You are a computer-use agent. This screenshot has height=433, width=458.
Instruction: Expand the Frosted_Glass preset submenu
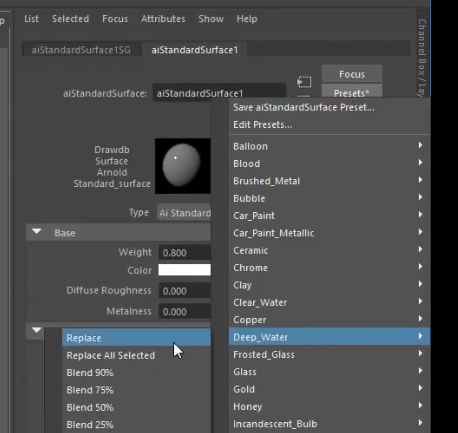pos(330,354)
